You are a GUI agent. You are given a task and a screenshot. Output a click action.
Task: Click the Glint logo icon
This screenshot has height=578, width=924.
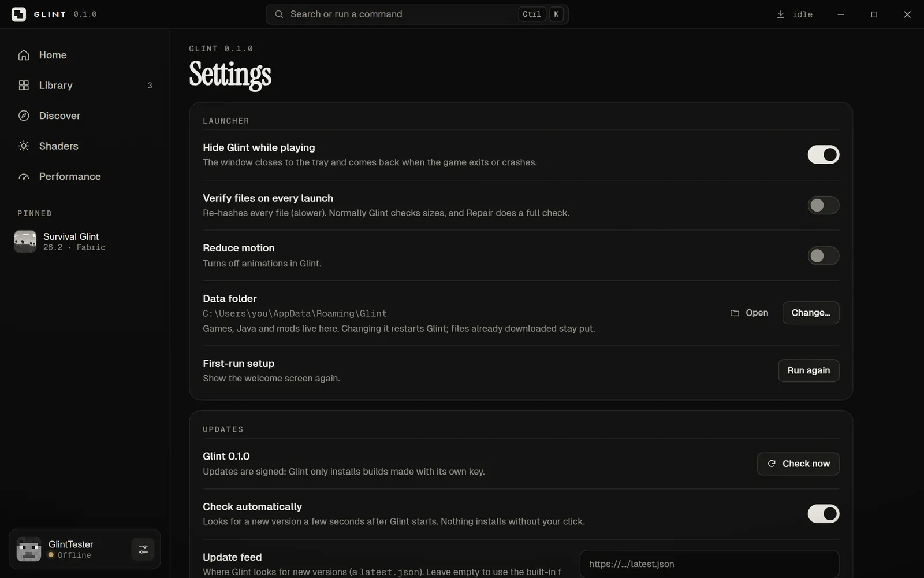click(x=18, y=14)
